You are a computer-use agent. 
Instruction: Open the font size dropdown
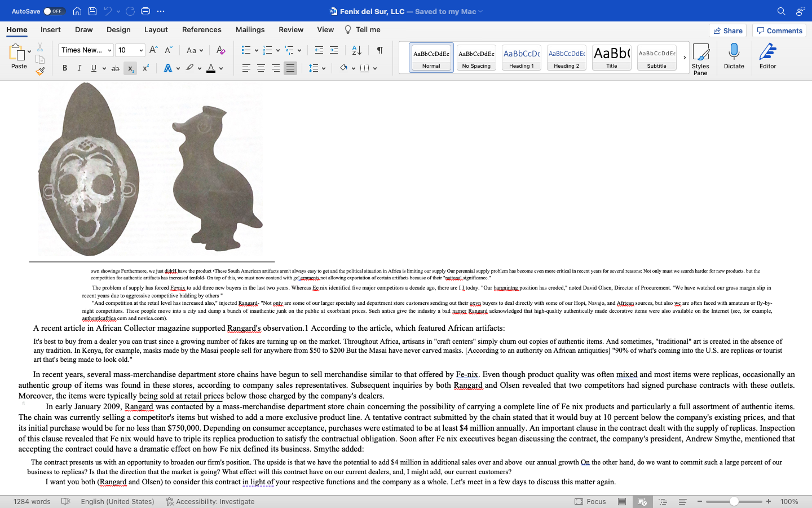click(140, 50)
